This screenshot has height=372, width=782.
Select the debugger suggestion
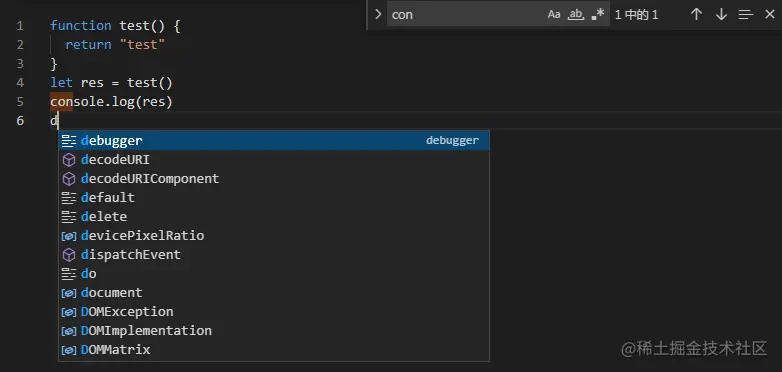(274, 141)
